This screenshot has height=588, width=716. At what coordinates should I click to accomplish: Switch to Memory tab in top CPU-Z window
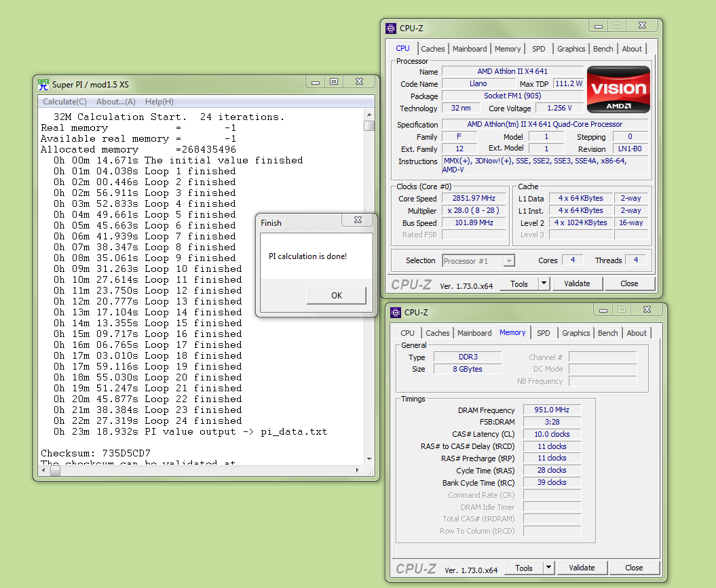508,49
